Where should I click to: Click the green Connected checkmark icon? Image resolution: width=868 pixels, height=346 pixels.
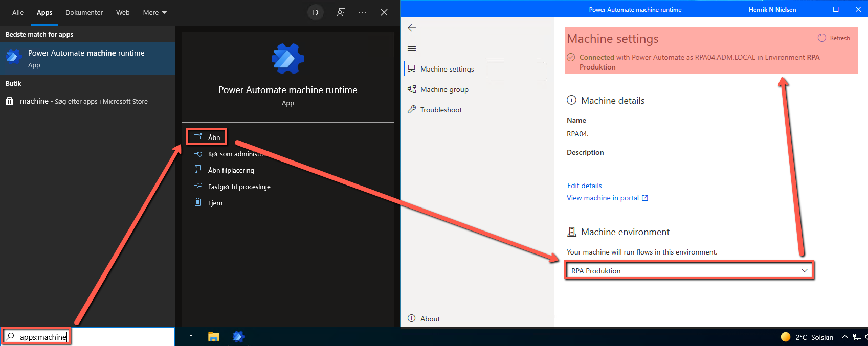pyautogui.click(x=571, y=57)
